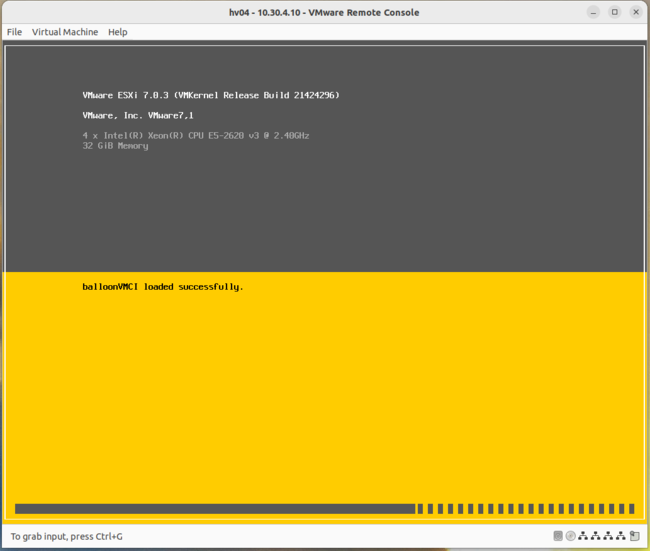
Task: Click the 'VMware, Inc. VMware7,1' line
Action: point(138,116)
